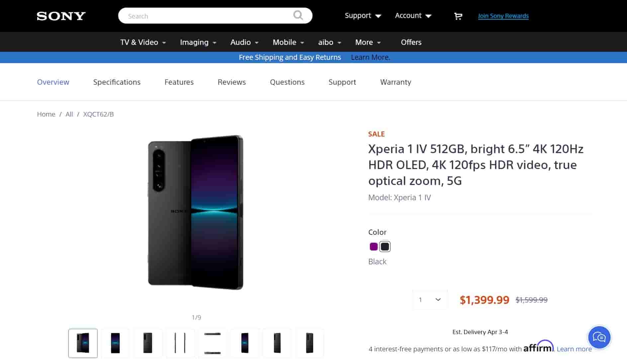
Task: Open the Offers menu item
Action: click(411, 42)
